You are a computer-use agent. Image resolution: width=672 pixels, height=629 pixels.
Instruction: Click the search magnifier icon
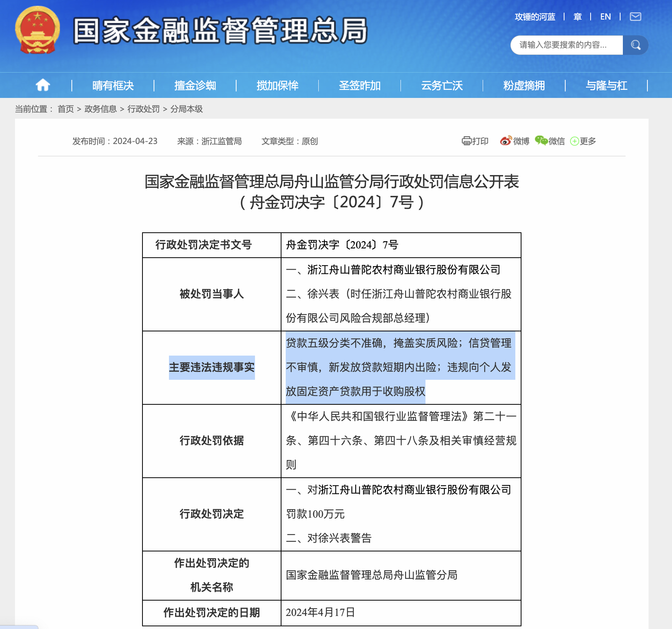636,45
